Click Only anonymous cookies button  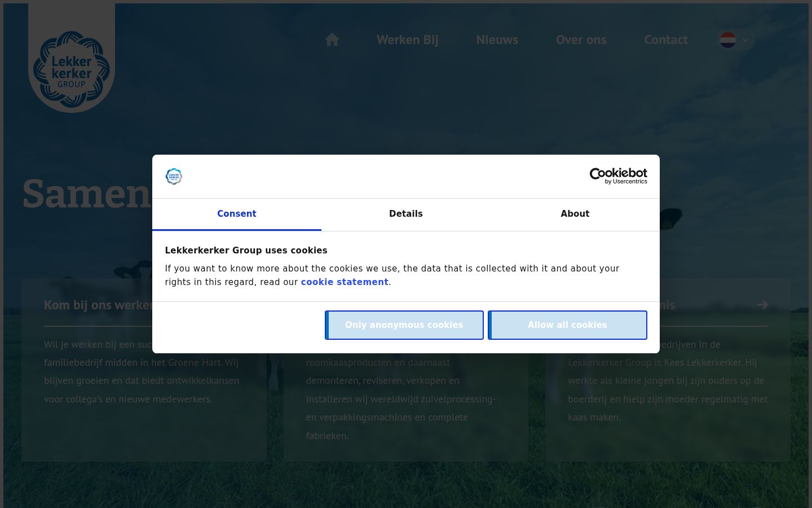tap(404, 325)
